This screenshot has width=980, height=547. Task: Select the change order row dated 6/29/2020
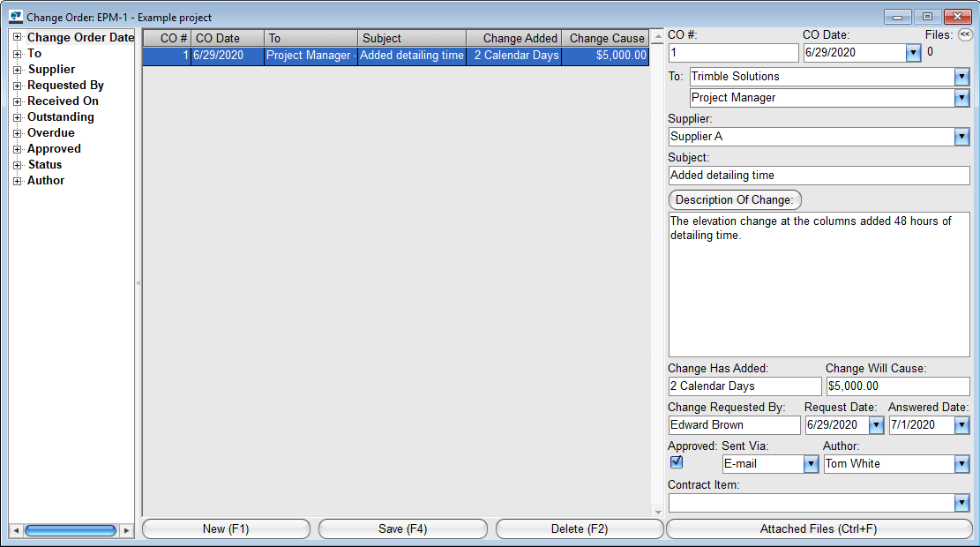[396, 56]
